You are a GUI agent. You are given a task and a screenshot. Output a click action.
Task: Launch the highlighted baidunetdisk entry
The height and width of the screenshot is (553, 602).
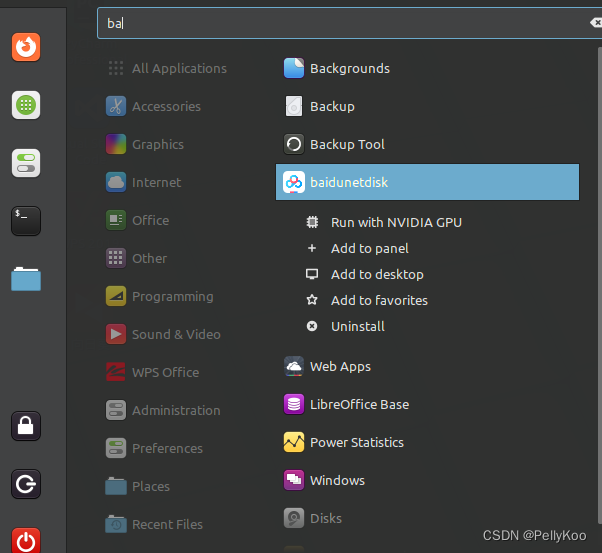click(x=427, y=182)
